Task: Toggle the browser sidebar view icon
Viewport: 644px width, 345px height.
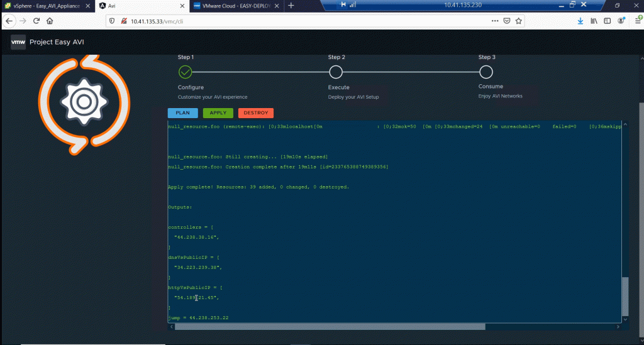Action: tap(608, 21)
